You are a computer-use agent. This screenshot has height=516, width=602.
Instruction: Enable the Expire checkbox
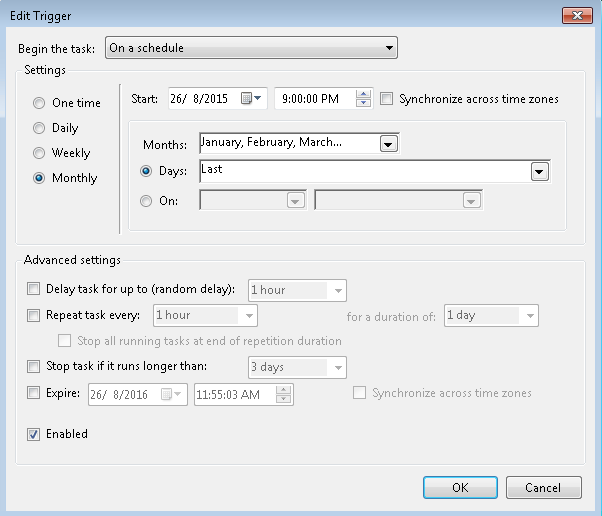(33, 393)
